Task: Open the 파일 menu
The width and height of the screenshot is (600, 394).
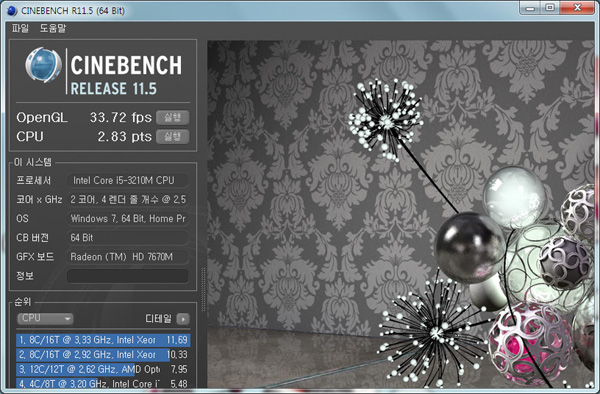Action: 20,28
